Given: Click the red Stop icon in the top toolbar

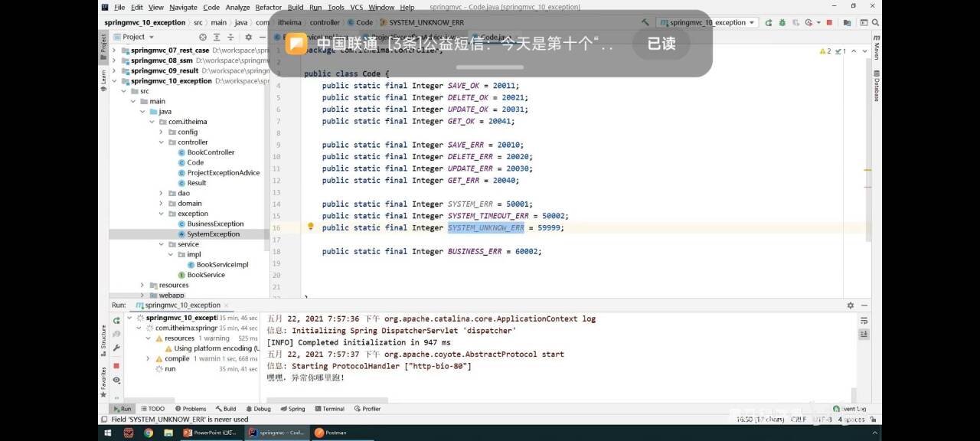Looking at the screenshot, I should 829,22.
